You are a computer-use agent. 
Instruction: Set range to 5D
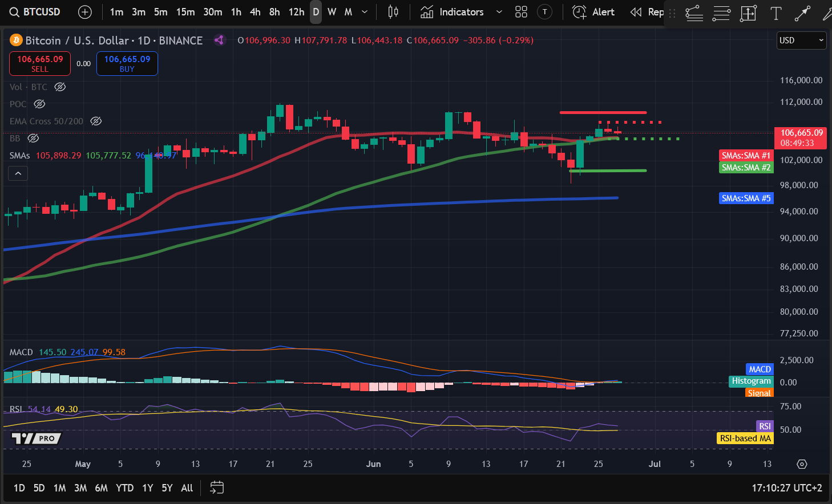[39, 488]
